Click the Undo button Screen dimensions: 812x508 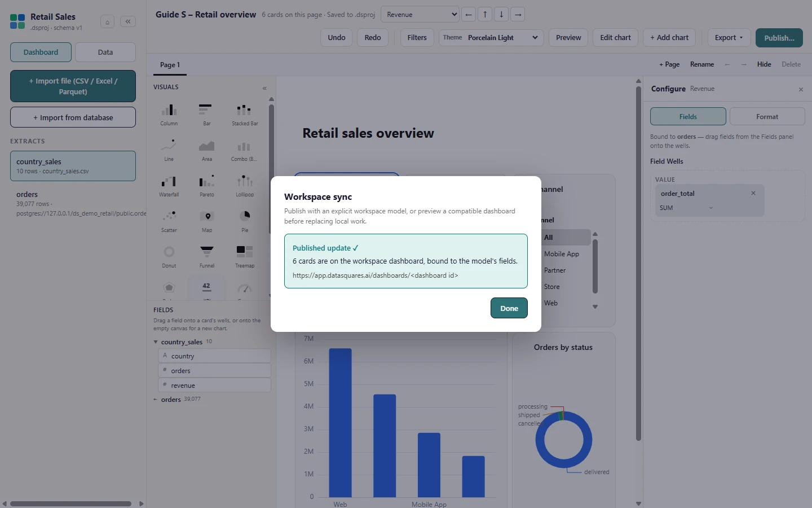coord(337,38)
